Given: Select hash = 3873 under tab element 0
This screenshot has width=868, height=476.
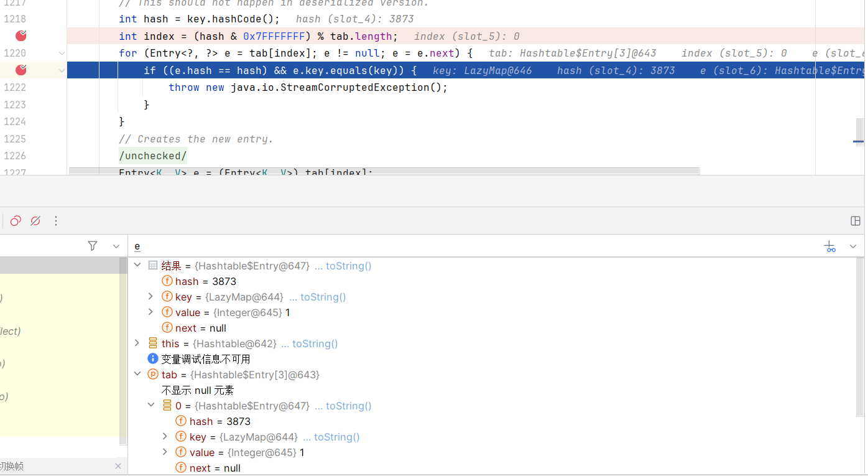Looking at the screenshot, I should click(220, 421).
